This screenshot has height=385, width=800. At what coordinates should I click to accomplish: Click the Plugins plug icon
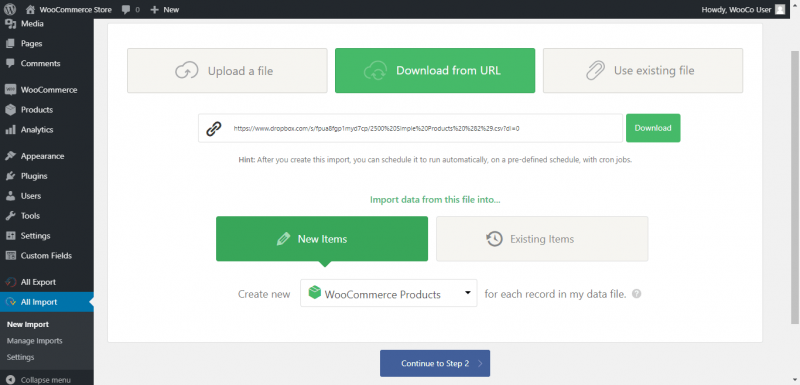(x=10, y=176)
